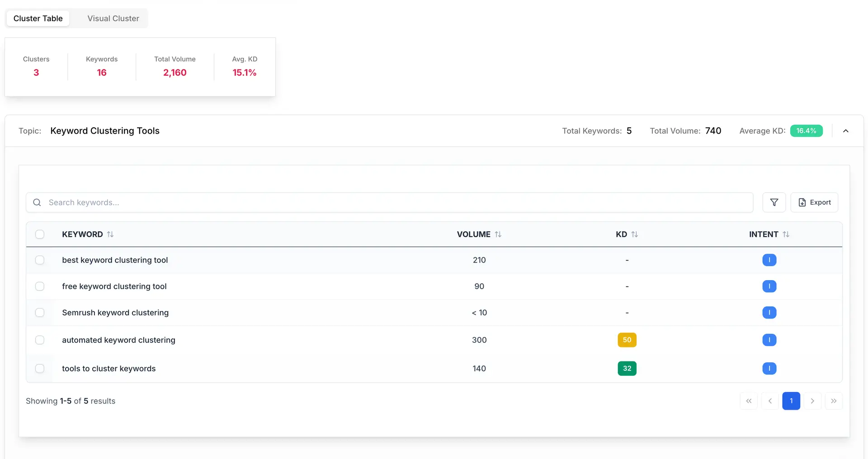
Task: Switch to the Visual Cluster tab
Action: tap(113, 19)
